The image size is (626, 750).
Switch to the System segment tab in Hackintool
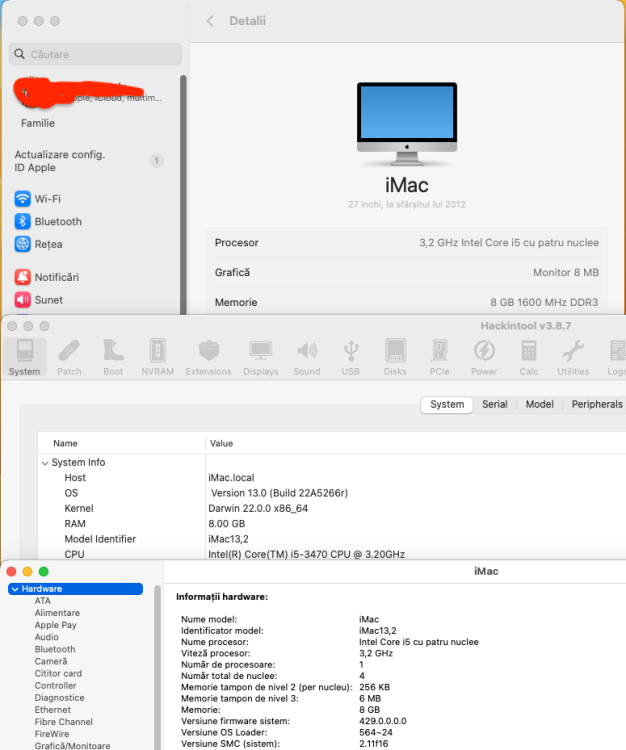pyautogui.click(x=447, y=404)
